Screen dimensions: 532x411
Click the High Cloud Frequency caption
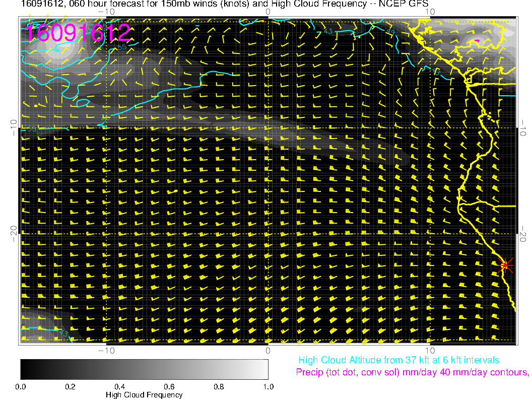tap(144, 395)
